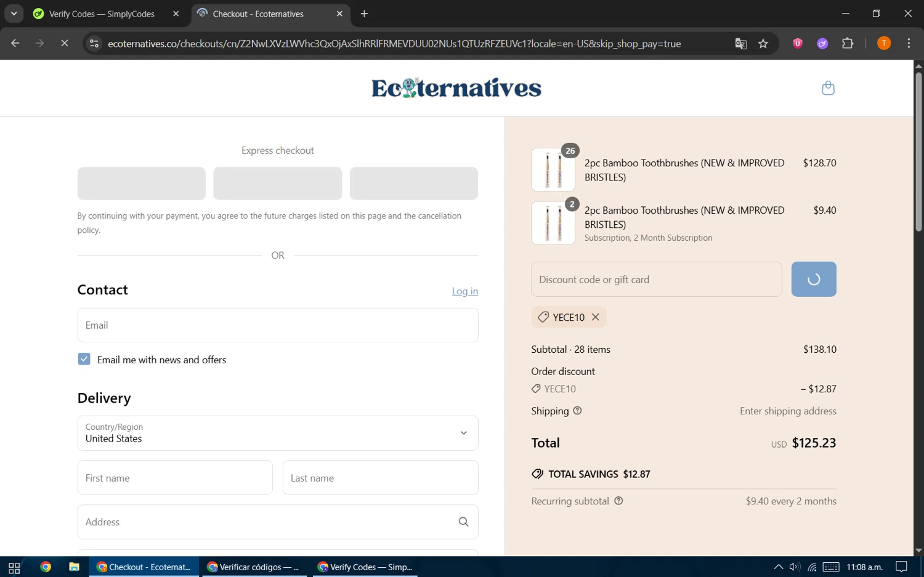Viewport: 924px width, 577px height.
Task: Click the taskbar clock 11:08 a.m.
Action: pyautogui.click(x=864, y=567)
